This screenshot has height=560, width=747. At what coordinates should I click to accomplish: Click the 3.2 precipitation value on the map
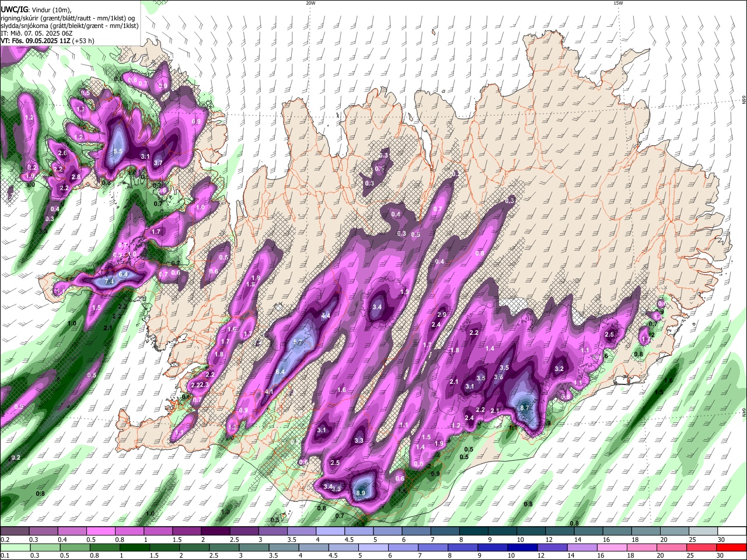(559, 369)
